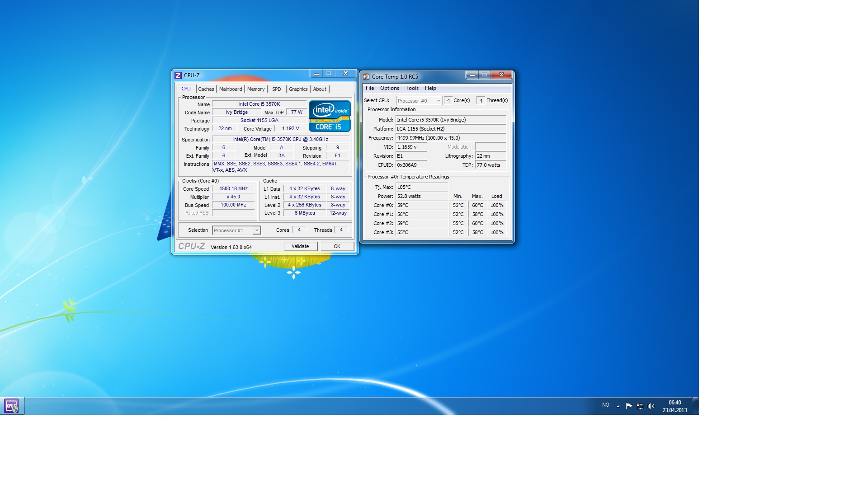
Task: Open the network tray icon
Action: click(x=640, y=406)
